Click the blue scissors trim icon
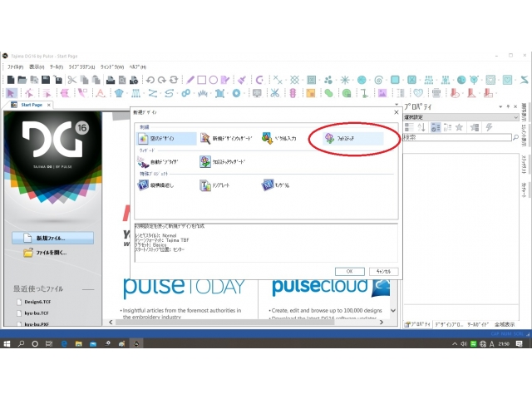 tap(275, 92)
